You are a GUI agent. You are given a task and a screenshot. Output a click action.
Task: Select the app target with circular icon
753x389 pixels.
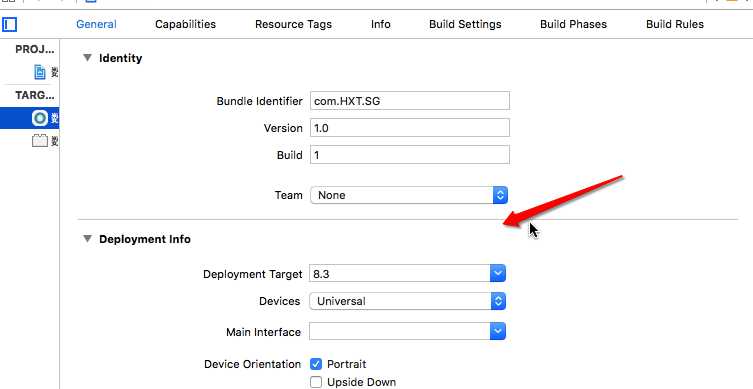(40, 118)
